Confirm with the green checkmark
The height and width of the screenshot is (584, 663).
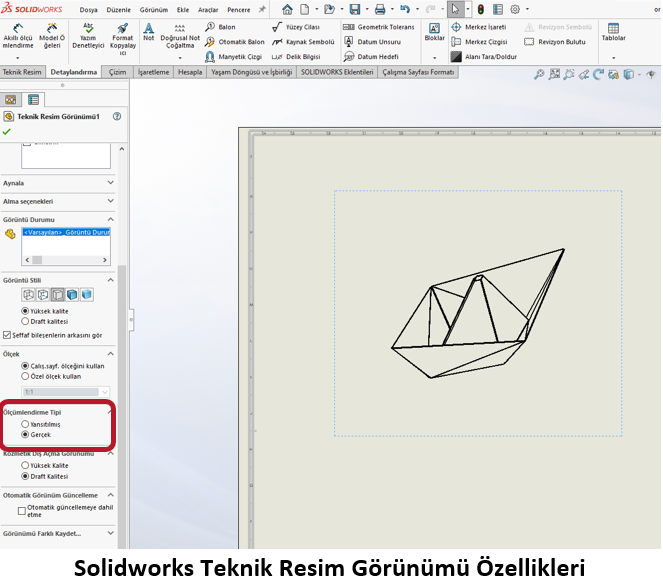(x=8, y=131)
